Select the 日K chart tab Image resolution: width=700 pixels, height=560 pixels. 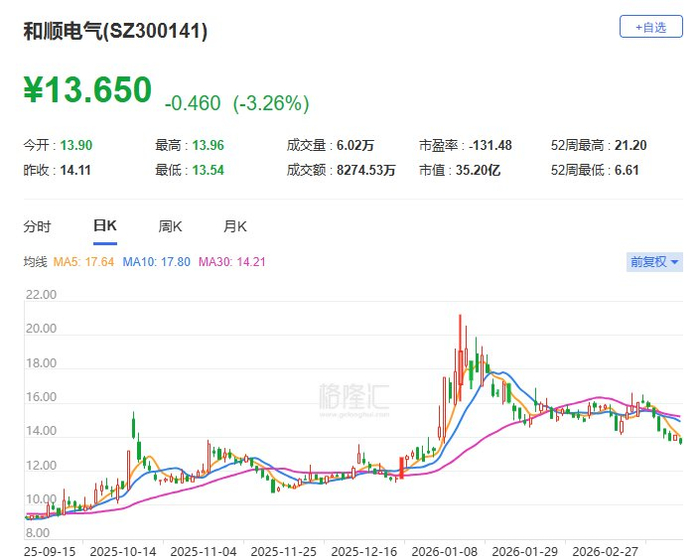pos(105,226)
